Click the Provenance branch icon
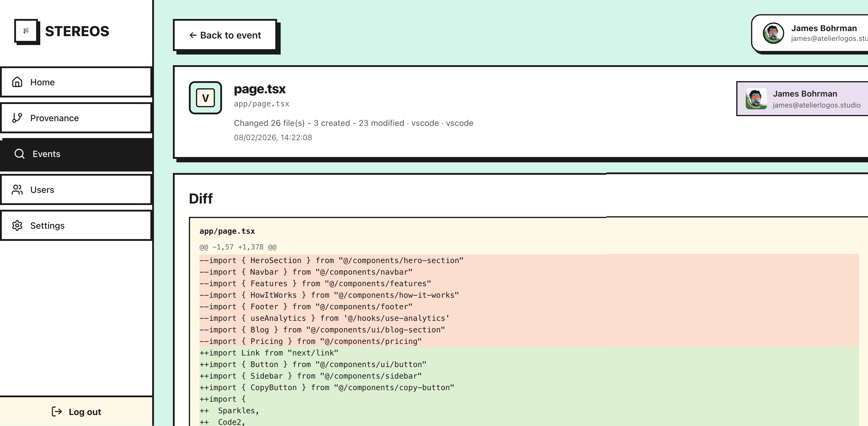The image size is (868, 426). coord(17,118)
